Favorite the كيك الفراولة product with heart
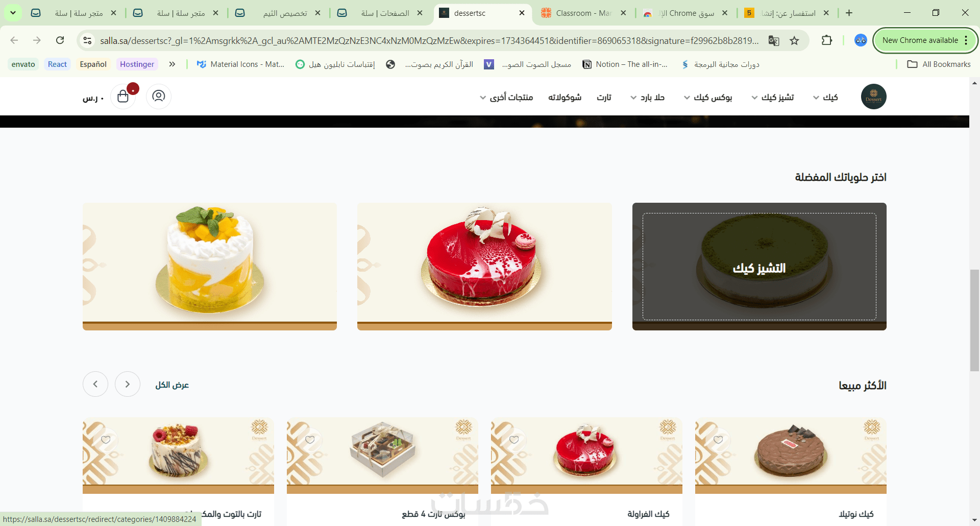The image size is (980, 526). click(x=514, y=440)
